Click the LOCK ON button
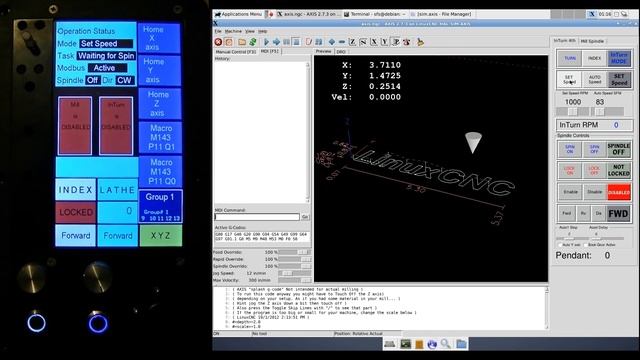Image resolution: width=640 pixels, height=360 pixels. point(570,170)
